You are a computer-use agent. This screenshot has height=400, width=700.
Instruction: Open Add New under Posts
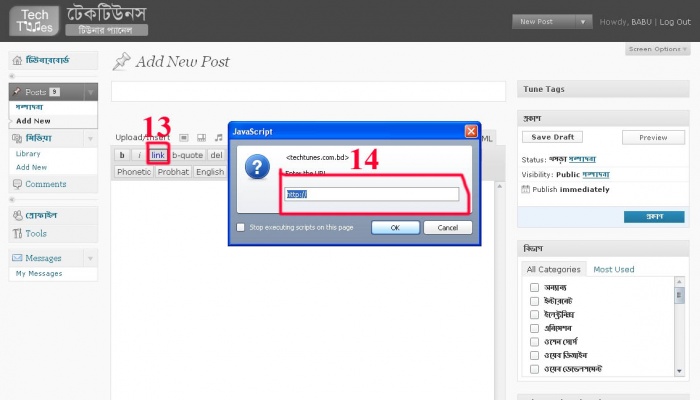pyautogui.click(x=33, y=121)
